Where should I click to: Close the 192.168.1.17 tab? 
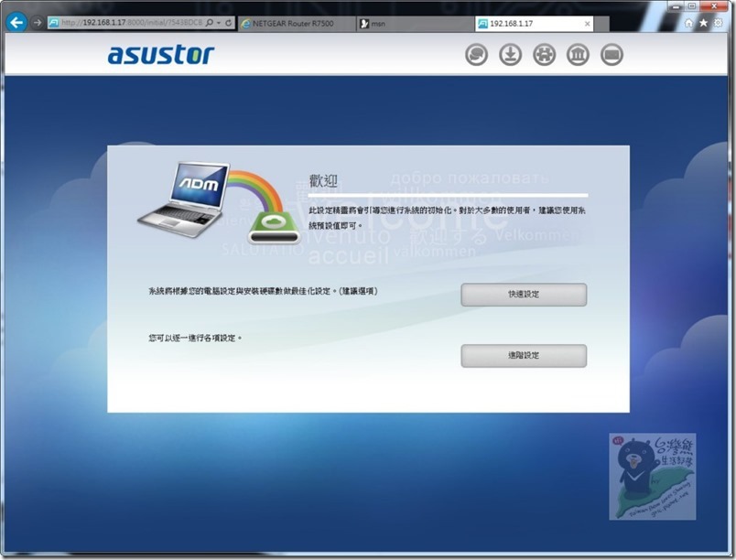tap(587, 24)
